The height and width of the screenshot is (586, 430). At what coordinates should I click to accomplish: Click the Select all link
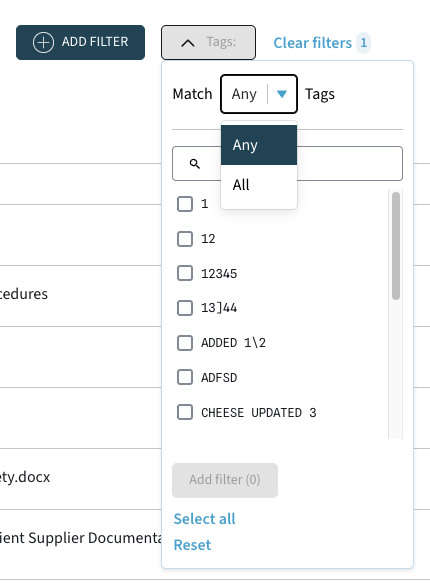[x=204, y=519]
